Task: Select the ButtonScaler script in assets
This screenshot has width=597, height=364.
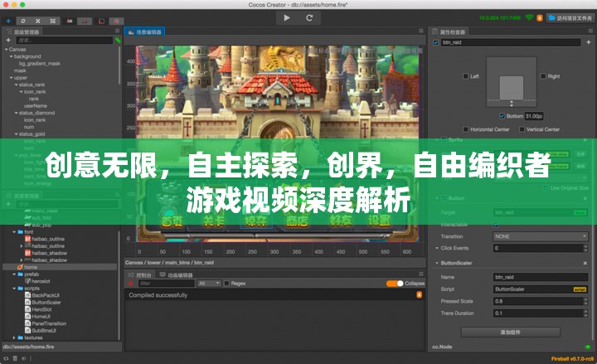Action: point(46,303)
